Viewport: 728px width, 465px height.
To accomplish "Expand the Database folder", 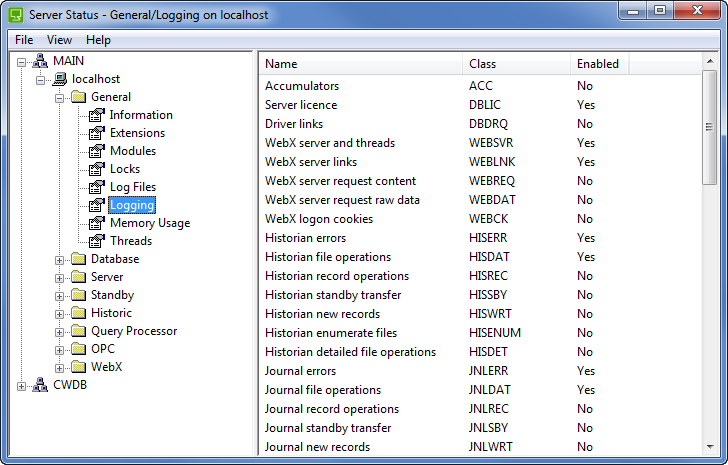I will click(60, 259).
